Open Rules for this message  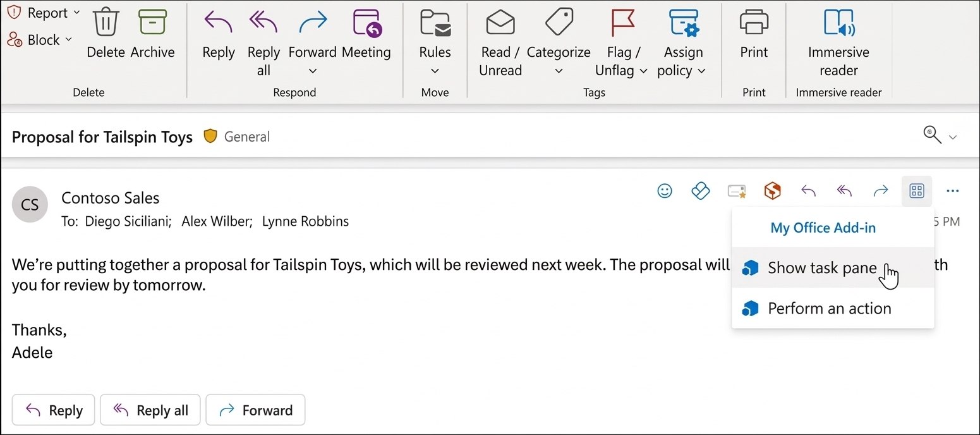tap(434, 38)
